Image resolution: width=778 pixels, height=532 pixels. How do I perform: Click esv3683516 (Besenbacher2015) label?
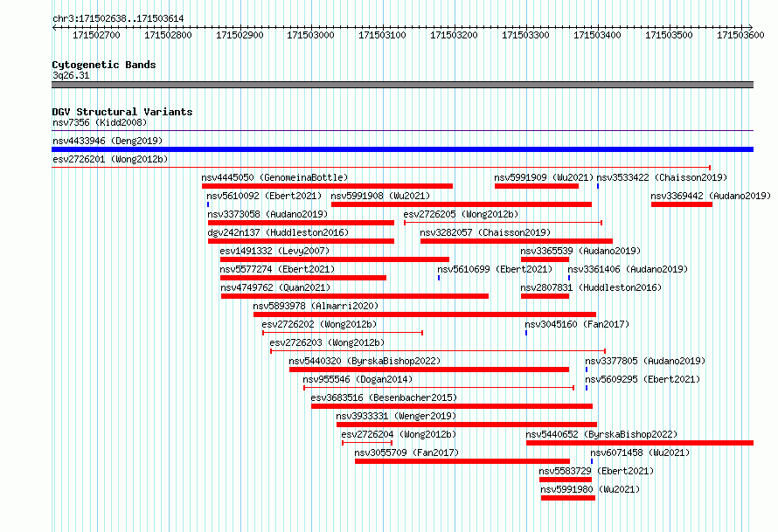pyautogui.click(x=384, y=397)
